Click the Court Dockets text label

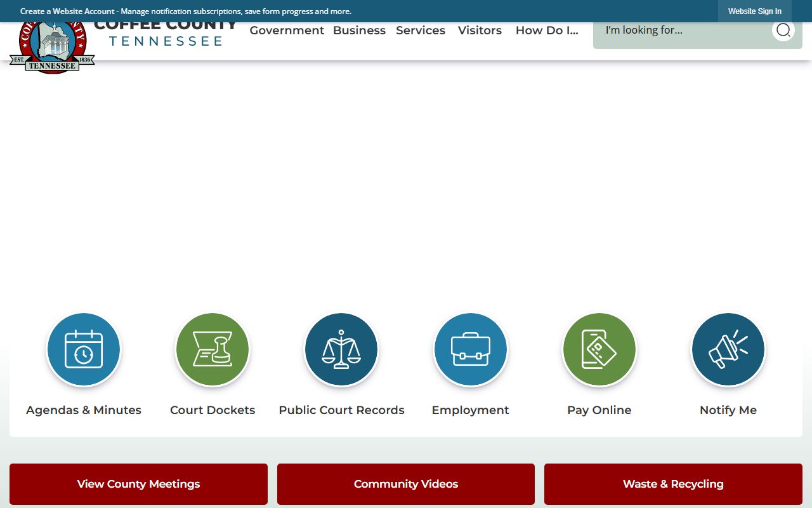click(x=213, y=410)
